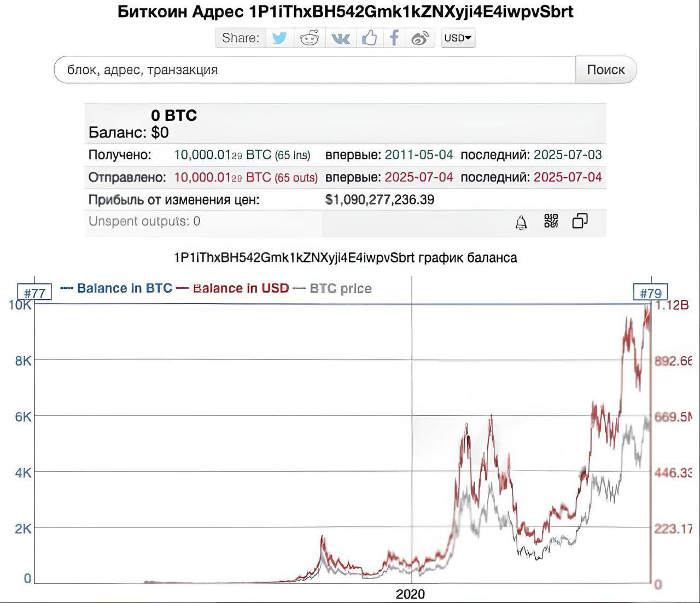Viewport: 700px width, 603px height.
Task: Open last sent date 2025-07-04
Action: [x=568, y=177]
